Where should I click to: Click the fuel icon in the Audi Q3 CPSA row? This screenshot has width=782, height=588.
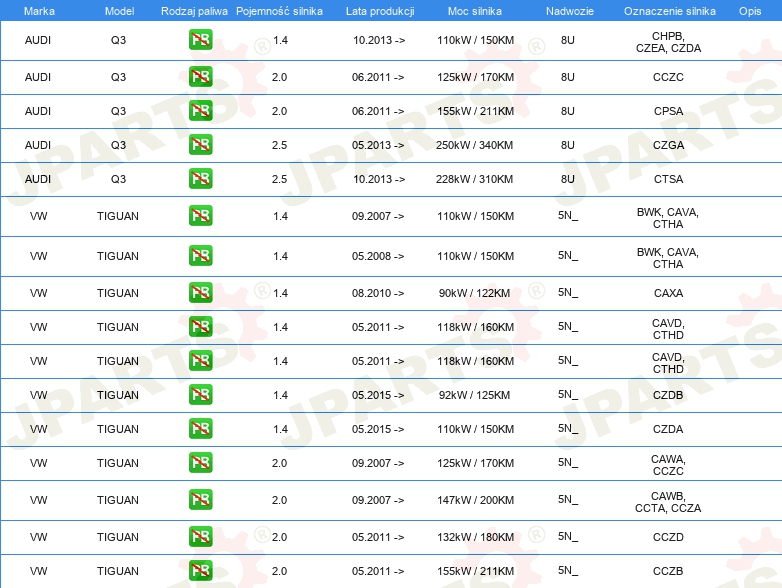tap(200, 111)
